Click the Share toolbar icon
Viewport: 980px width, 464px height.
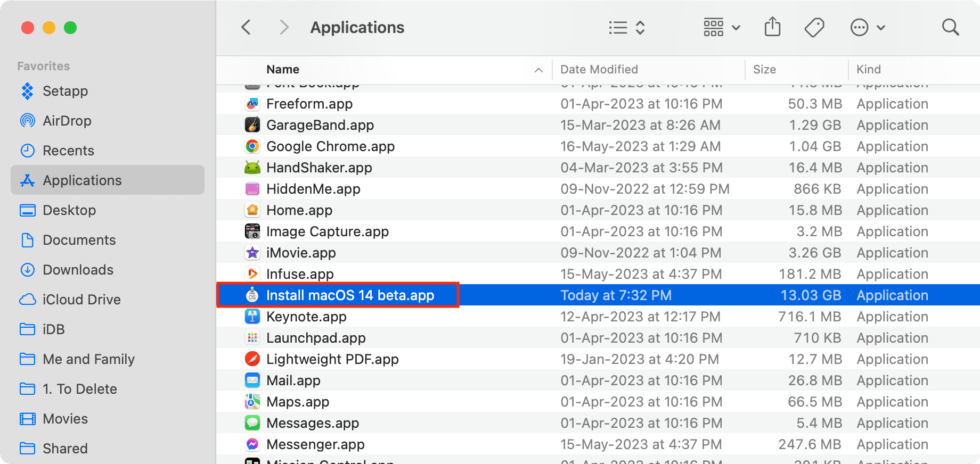tap(772, 27)
